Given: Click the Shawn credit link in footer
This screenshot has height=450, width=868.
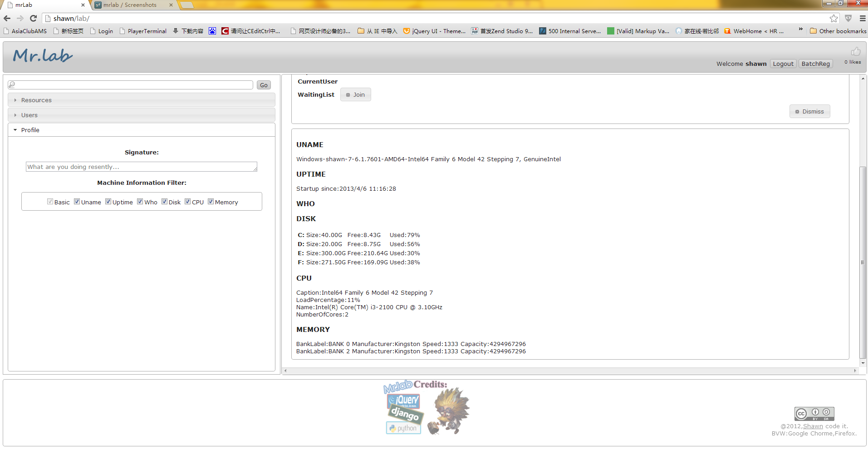Looking at the screenshot, I should [x=813, y=426].
